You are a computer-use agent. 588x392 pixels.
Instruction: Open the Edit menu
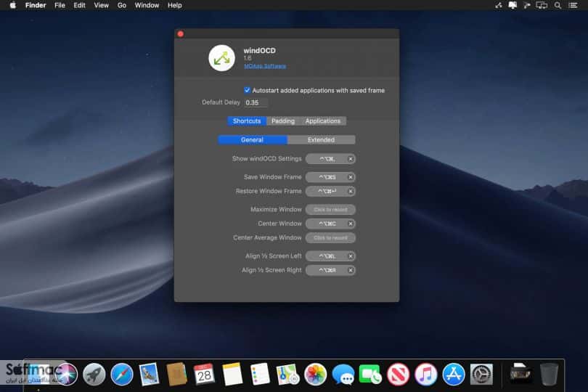80,5
